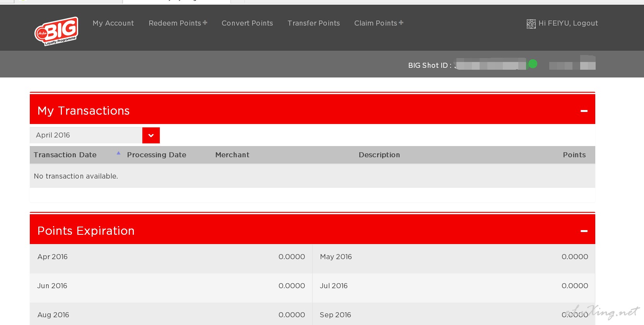Open the month dropdown red arrow

click(x=151, y=135)
